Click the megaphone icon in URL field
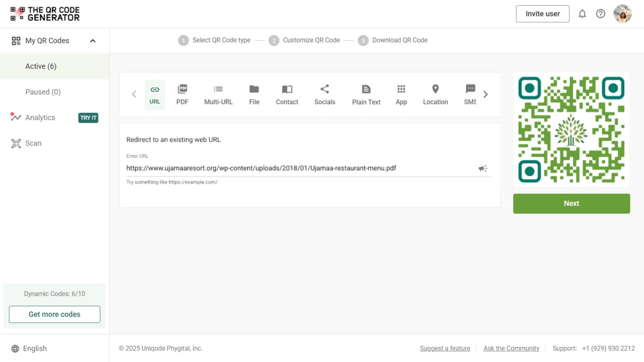 point(483,168)
